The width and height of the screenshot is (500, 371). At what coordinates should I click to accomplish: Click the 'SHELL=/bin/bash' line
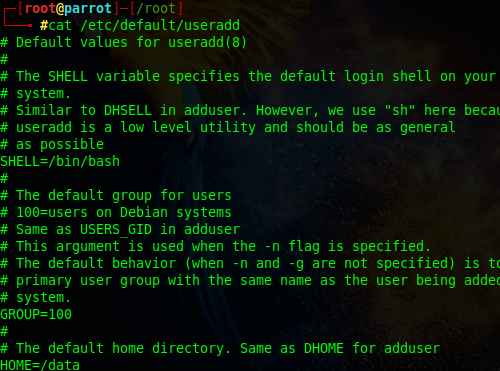tap(60, 162)
